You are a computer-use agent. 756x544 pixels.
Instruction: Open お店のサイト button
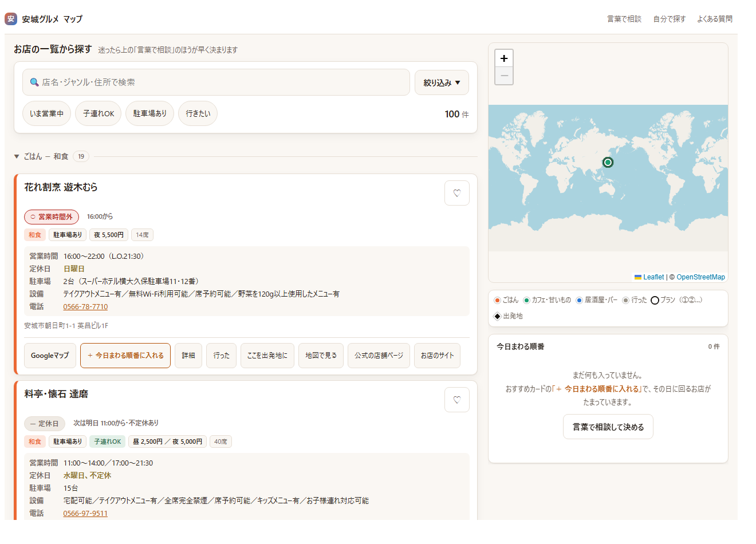[438, 356]
